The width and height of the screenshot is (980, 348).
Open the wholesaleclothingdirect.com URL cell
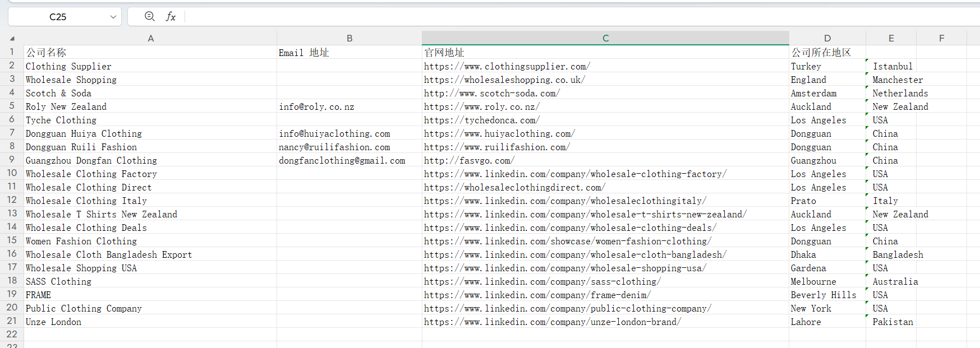pyautogui.click(x=605, y=187)
